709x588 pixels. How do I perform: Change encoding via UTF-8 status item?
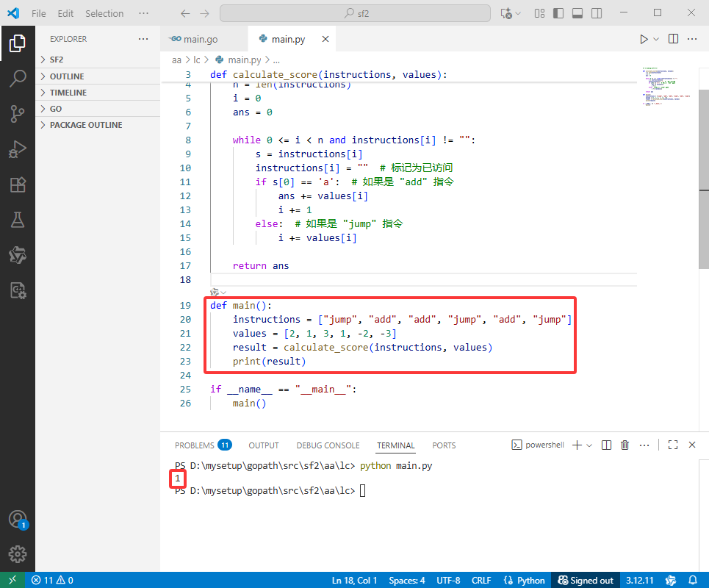pyautogui.click(x=448, y=581)
